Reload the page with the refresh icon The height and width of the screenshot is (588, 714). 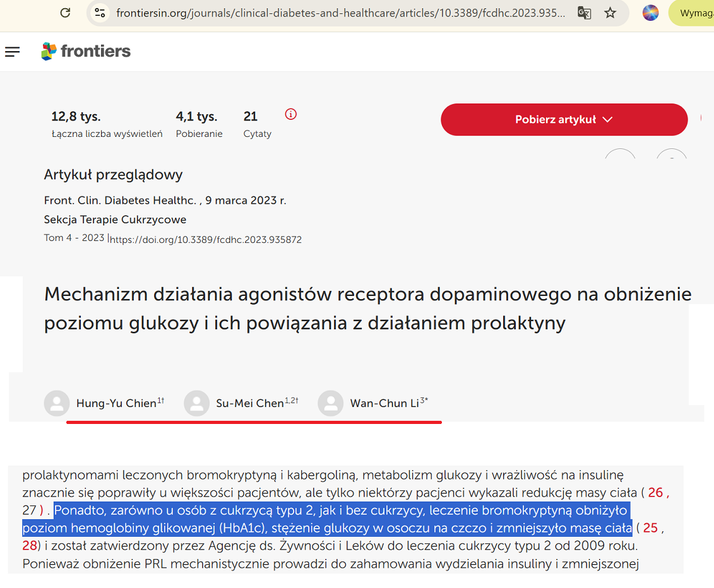pos(65,13)
